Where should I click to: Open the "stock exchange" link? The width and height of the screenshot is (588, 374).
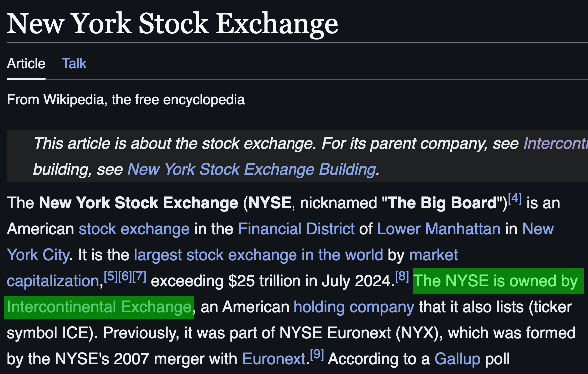[134, 229]
